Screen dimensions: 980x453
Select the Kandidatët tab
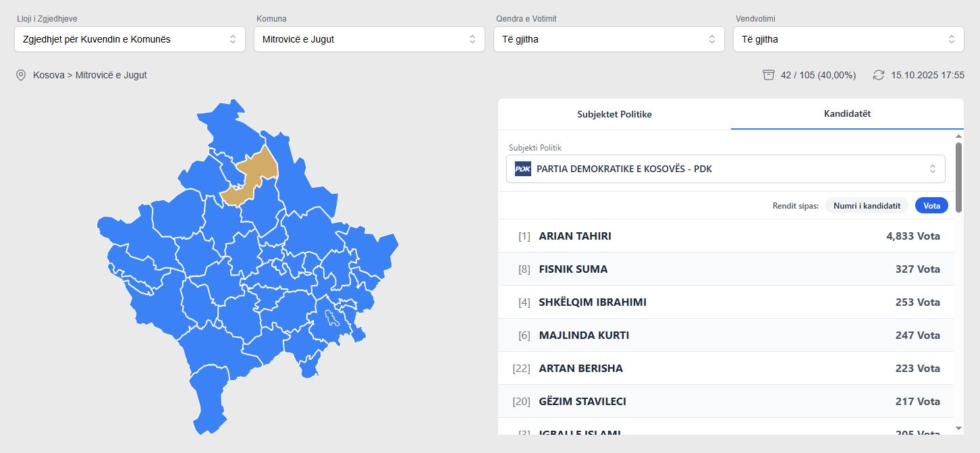click(x=847, y=114)
